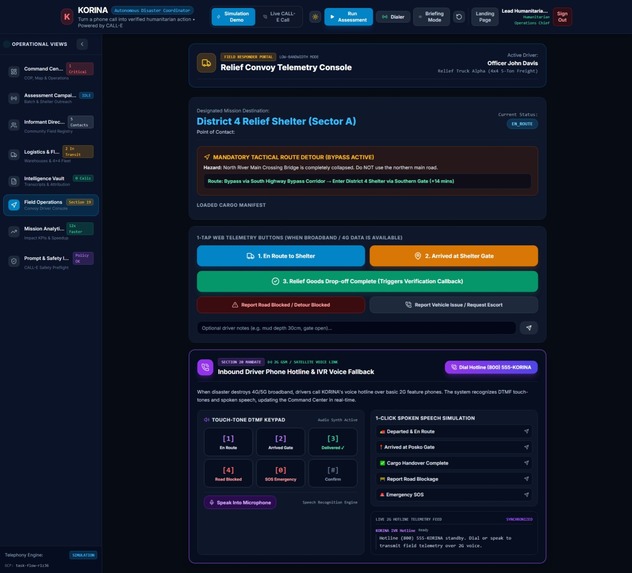Click the Mission Analytics chart icon
632x573 pixels.
coord(14,232)
